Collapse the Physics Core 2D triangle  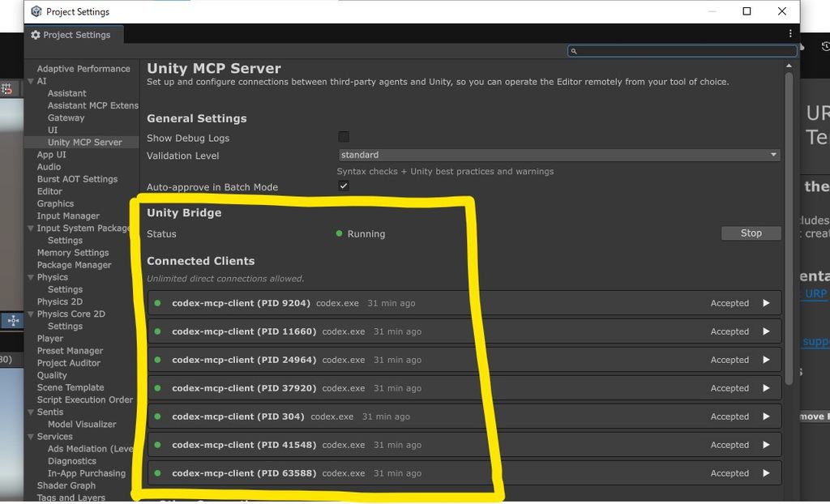tap(31, 314)
